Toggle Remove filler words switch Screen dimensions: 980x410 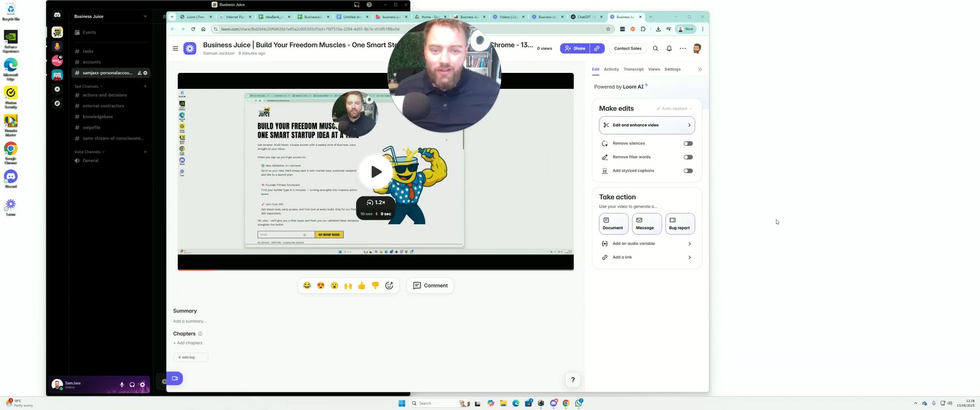[x=688, y=157]
